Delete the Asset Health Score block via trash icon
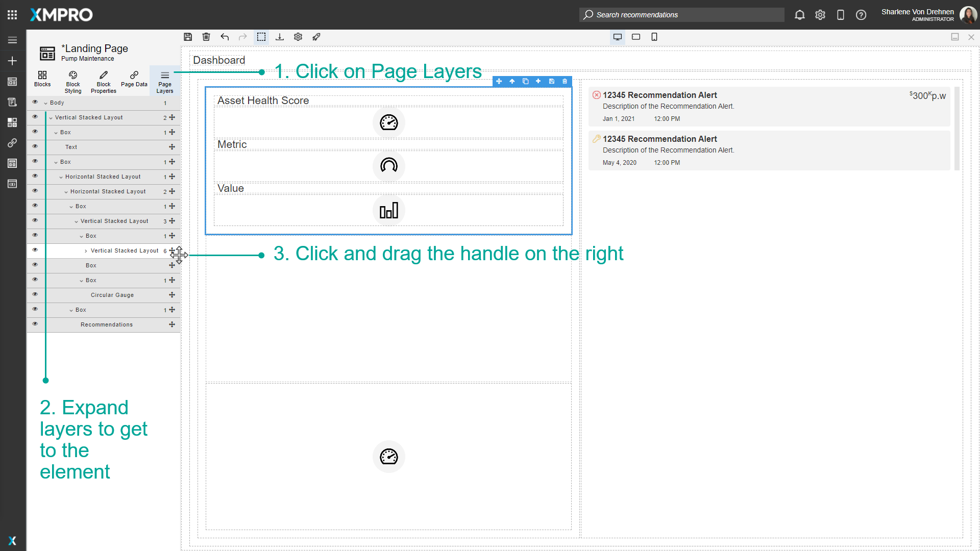The height and width of the screenshot is (551, 980). [x=565, y=81]
